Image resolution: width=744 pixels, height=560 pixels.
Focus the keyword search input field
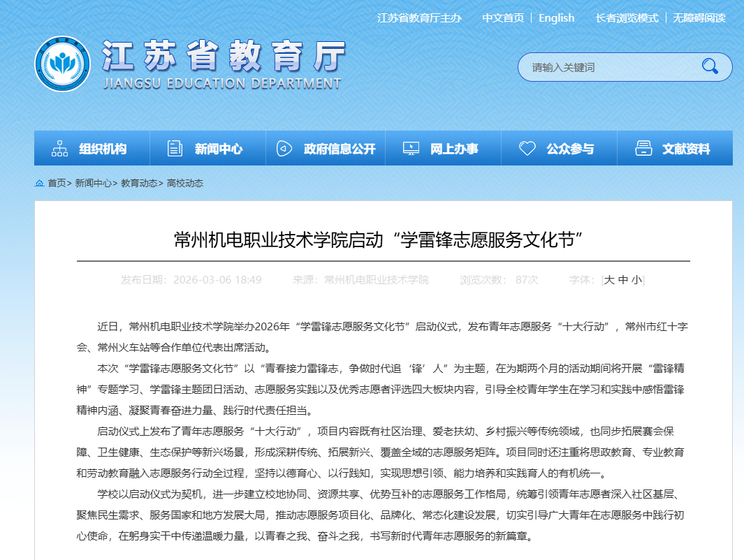pos(608,68)
